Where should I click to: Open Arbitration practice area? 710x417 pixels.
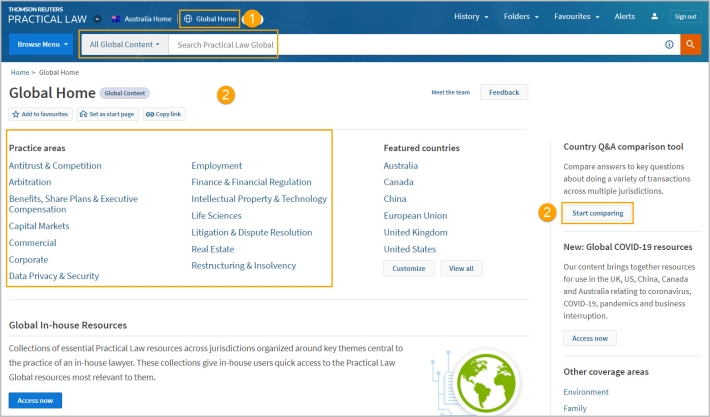point(30,182)
